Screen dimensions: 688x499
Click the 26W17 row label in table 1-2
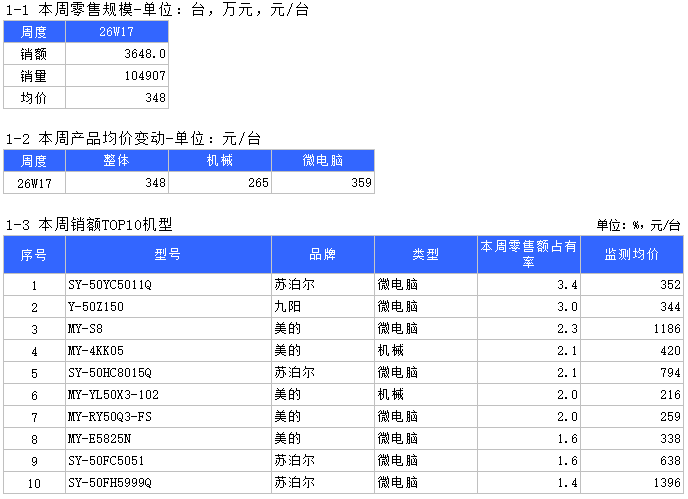pyautogui.click(x=34, y=183)
